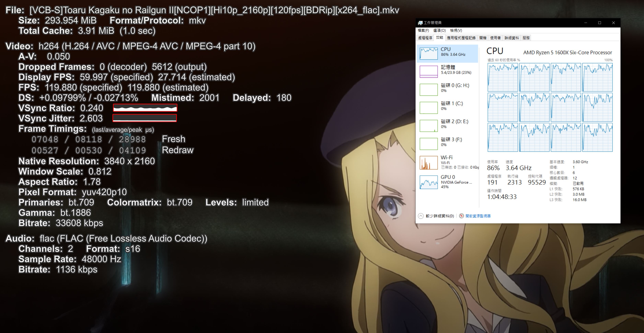Switch to the 詳細資料 tab
Image resolution: width=644 pixels, height=333 pixels.
(x=511, y=38)
